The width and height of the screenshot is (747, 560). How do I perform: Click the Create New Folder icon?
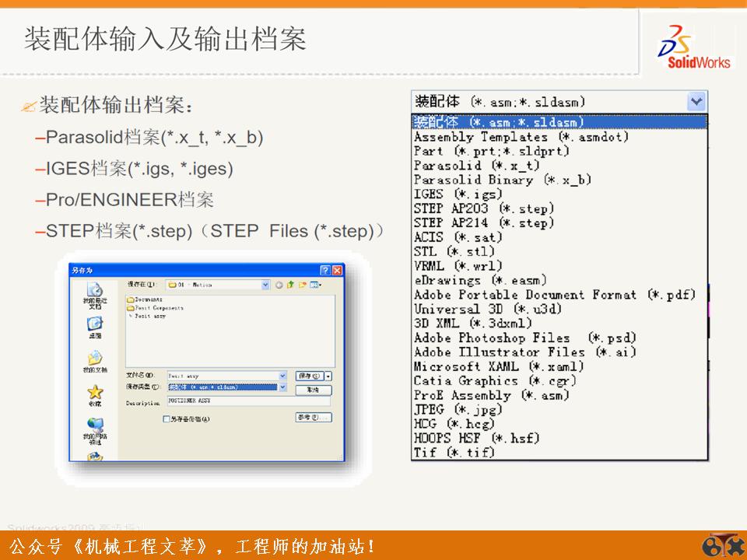(x=302, y=285)
